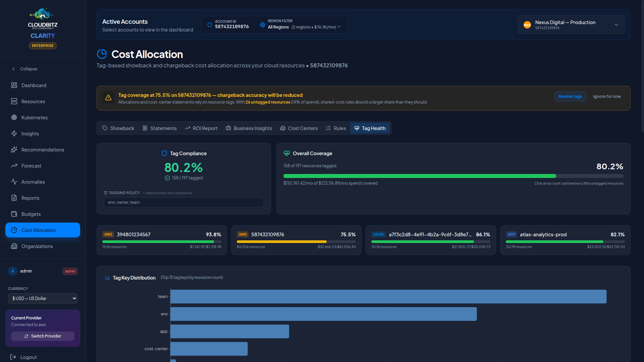Click the Dashboard grid icon
The height and width of the screenshot is (362, 644).
pos(14,85)
